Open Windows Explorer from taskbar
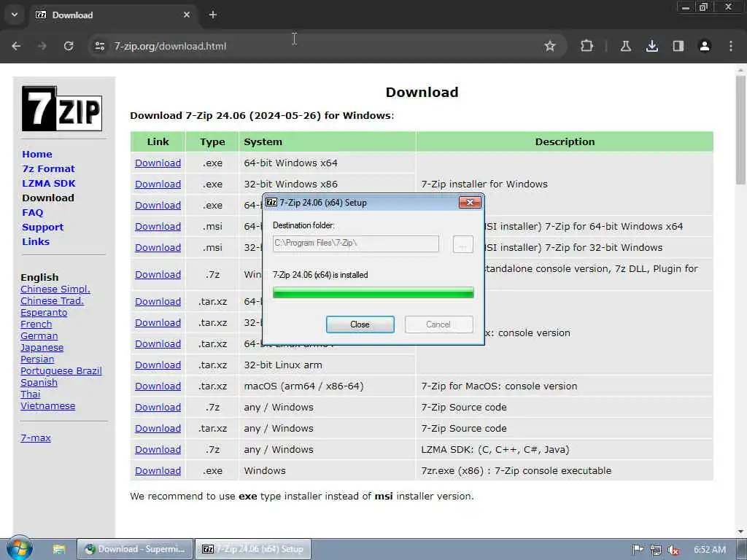This screenshot has height=560, width=747. coord(58,549)
